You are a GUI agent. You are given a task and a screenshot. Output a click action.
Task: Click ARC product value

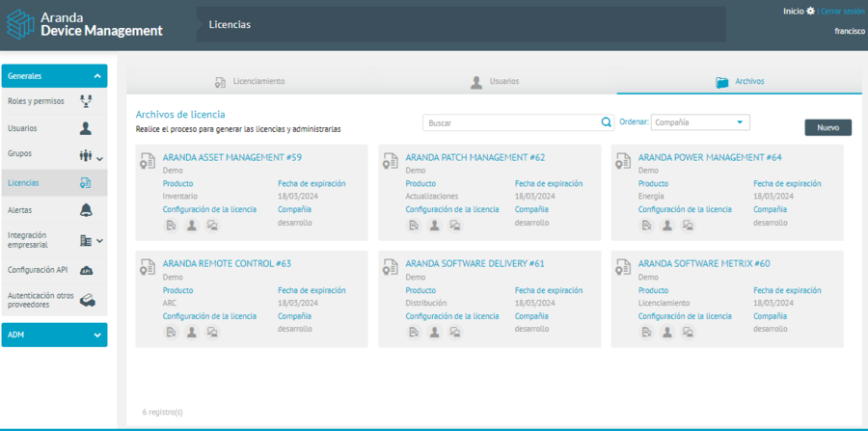(x=170, y=303)
